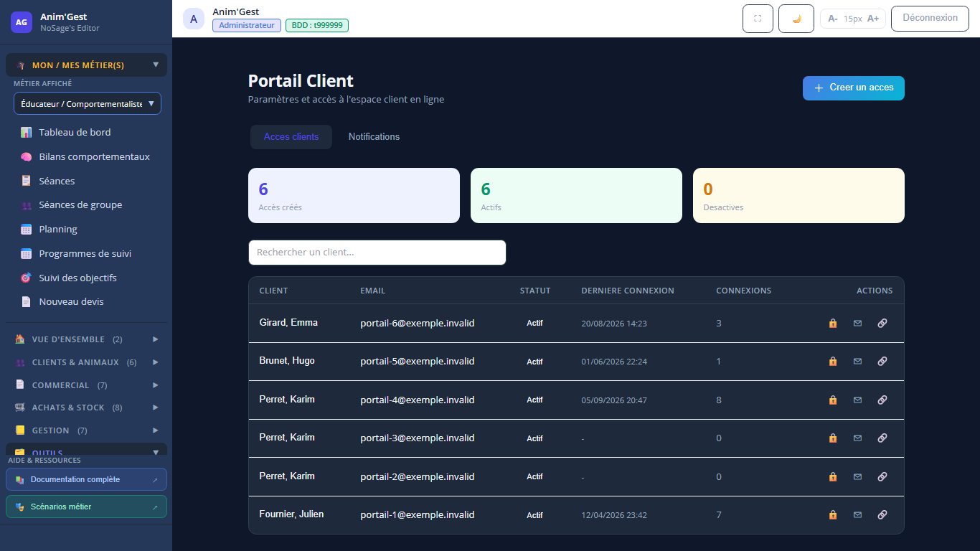The height and width of the screenshot is (551, 980).
Task: Expand the Commercial section
Action: pos(86,385)
